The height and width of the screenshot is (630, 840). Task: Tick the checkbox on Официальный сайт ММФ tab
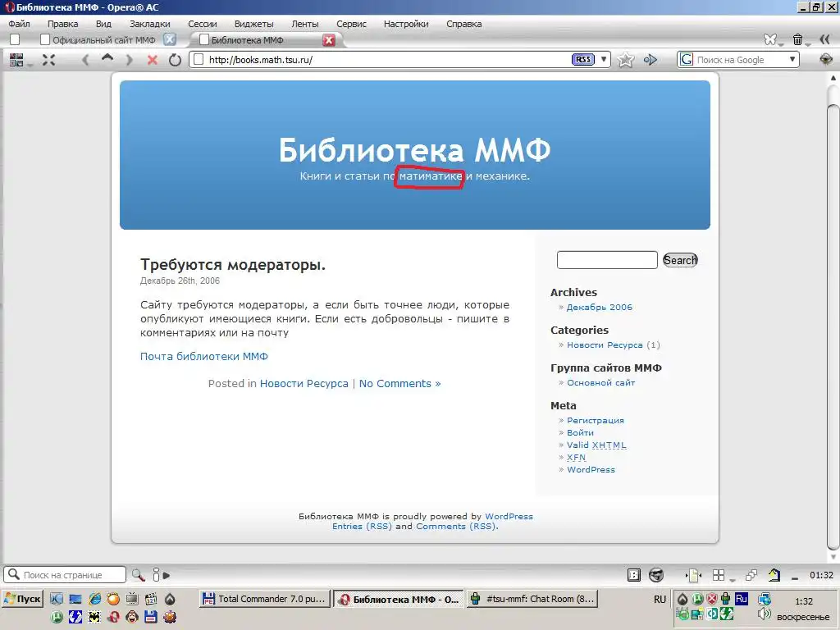[x=45, y=39]
